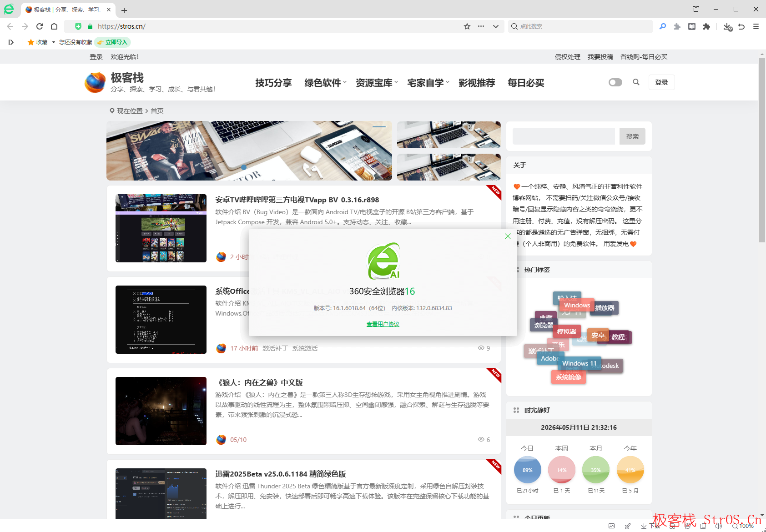Image resolution: width=766 pixels, height=532 pixels.
Task: Select the Windows 11 tag
Action: [579, 364]
